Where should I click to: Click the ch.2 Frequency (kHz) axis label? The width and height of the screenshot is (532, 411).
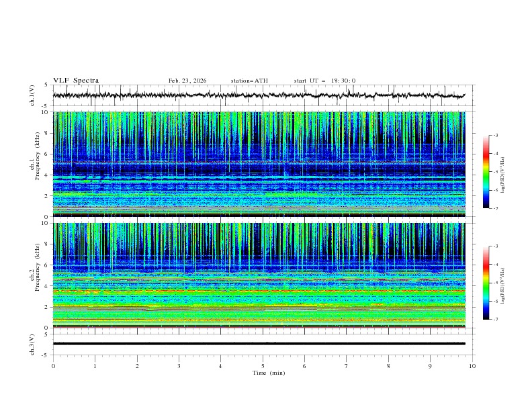point(36,269)
